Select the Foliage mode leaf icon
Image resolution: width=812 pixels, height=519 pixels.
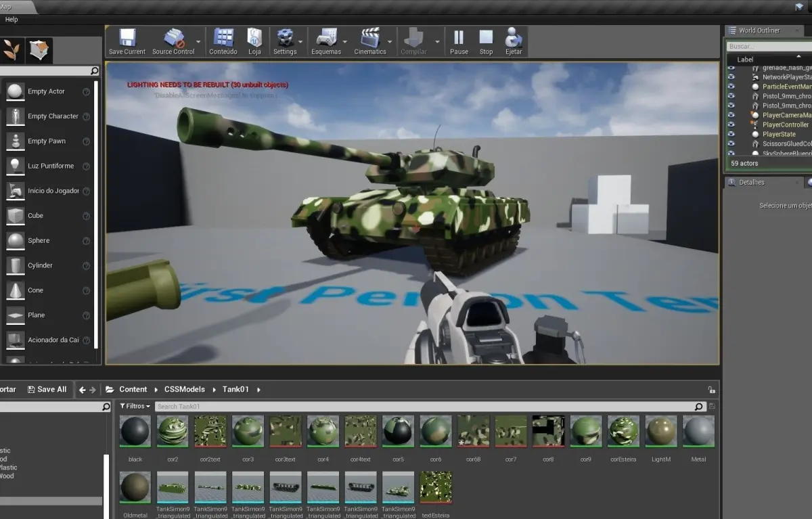click(12, 50)
